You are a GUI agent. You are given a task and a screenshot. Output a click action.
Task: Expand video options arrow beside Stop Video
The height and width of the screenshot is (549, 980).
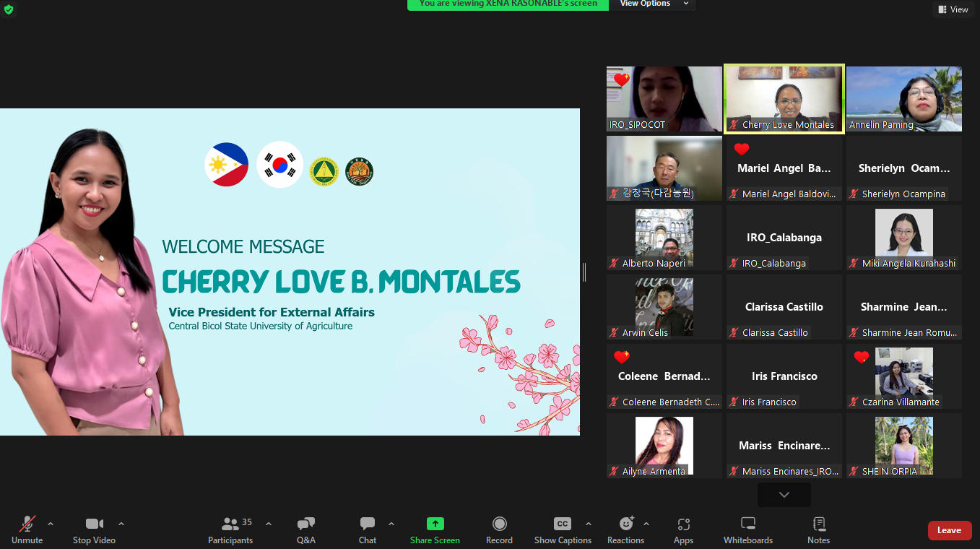121,524
